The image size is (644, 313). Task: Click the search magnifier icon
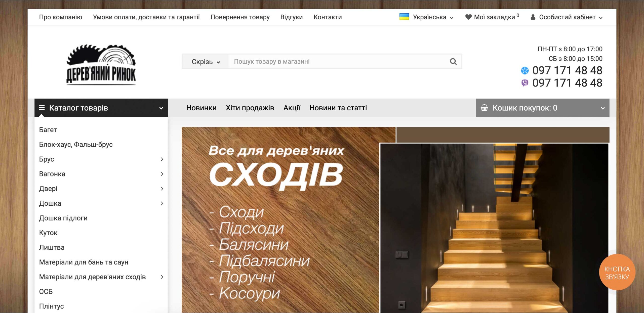tap(453, 62)
